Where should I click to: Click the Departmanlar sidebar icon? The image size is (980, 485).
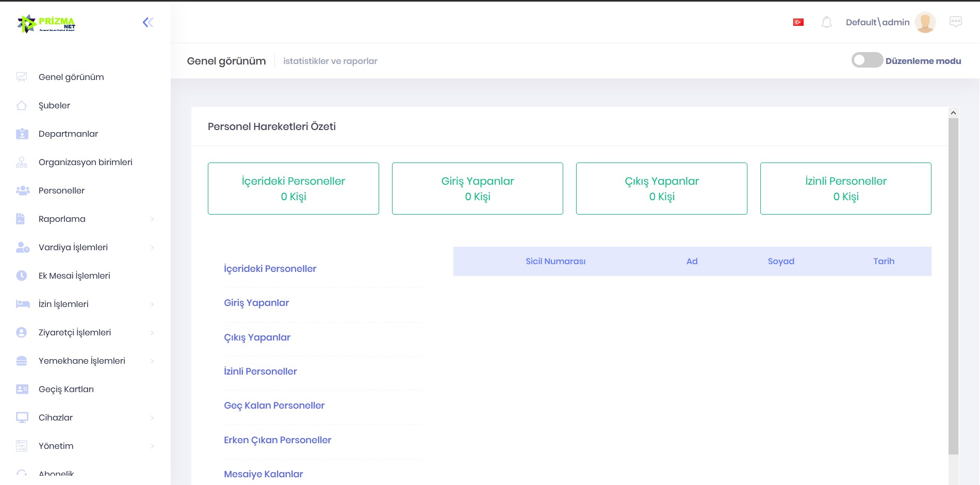tap(22, 134)
